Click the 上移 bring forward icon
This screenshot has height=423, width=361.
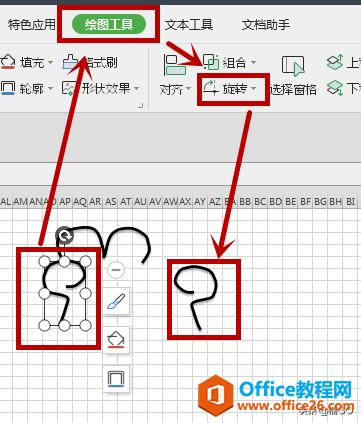pos(335,62)
